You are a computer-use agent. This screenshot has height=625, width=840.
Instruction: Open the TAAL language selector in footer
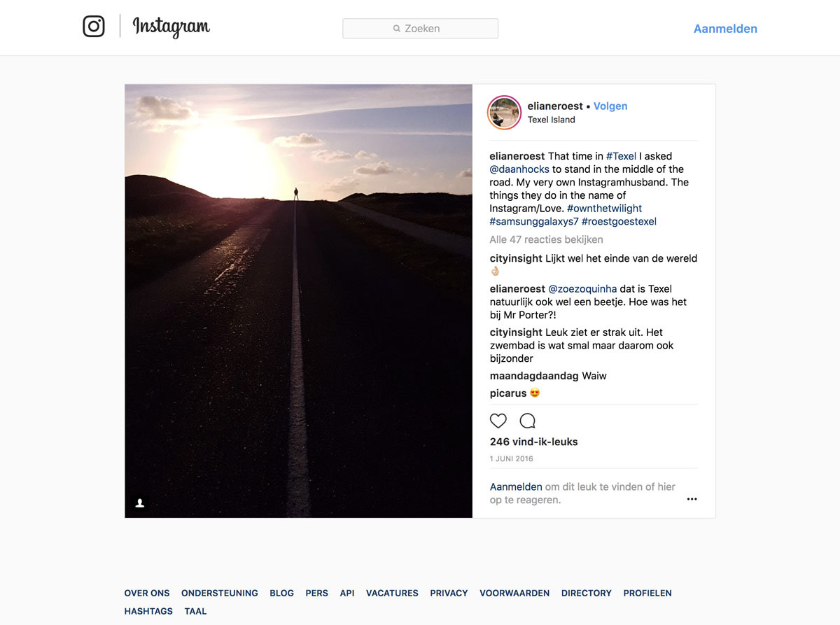(195, 611)
